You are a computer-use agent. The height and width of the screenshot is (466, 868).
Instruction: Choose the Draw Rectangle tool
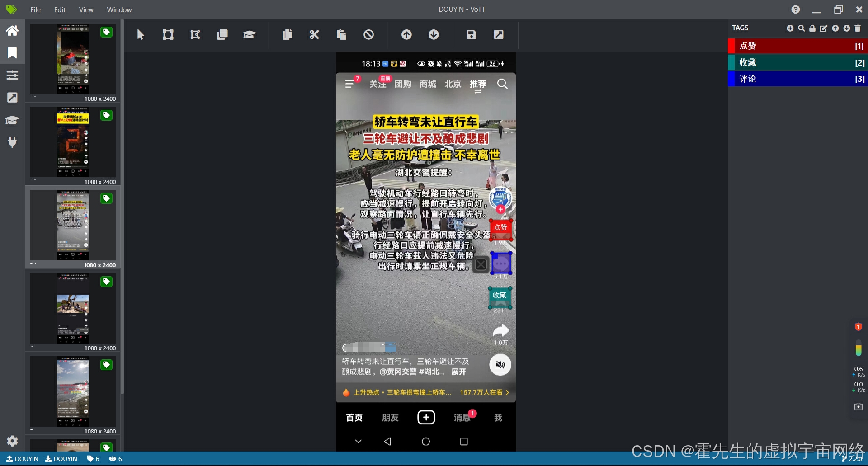click(168, 35)
